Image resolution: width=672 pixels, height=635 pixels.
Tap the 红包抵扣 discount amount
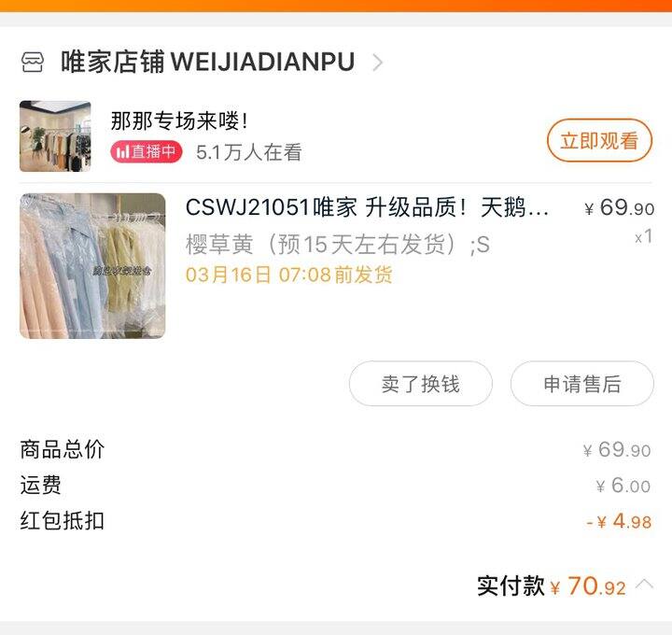(x=619, y=521)
